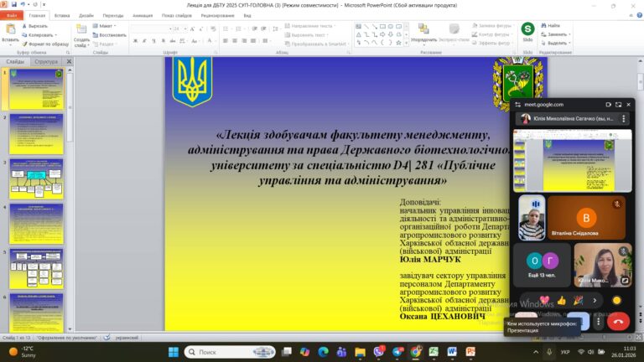Open the Slido add-in in the ribbon
644x362 pixels.
527,34
